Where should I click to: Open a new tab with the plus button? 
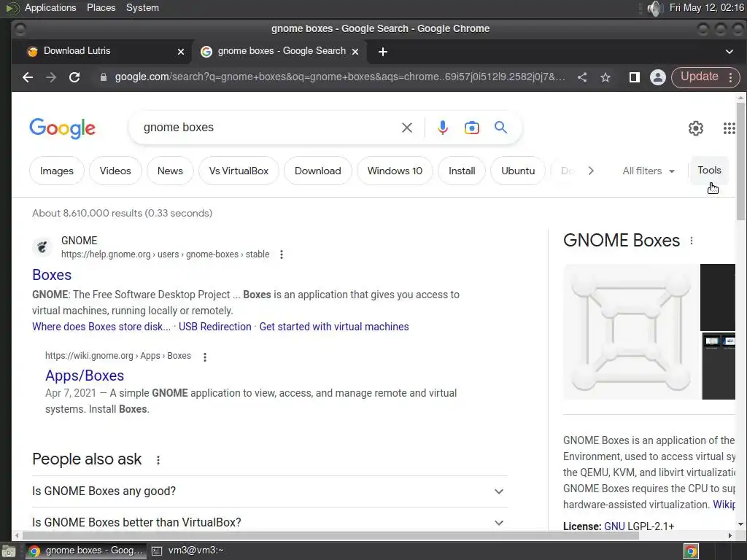(382, 52)
